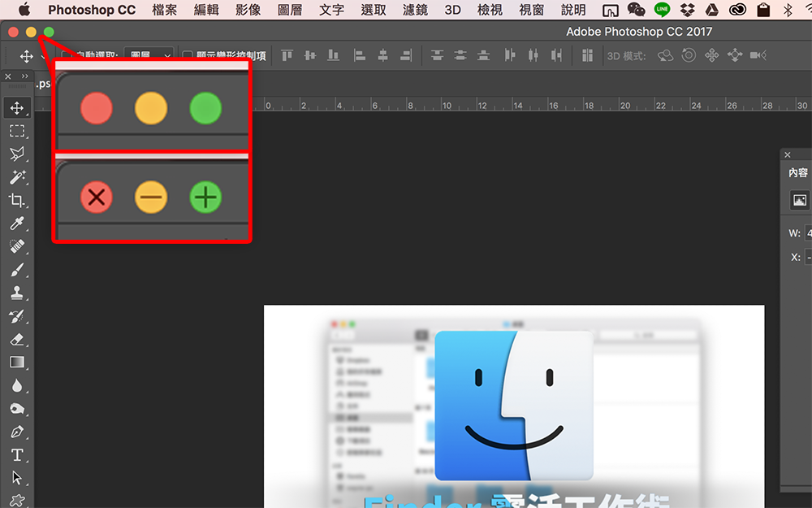Open the 檢視 menu
Screen dimensions: 812x508
click(x=490, y=10)
